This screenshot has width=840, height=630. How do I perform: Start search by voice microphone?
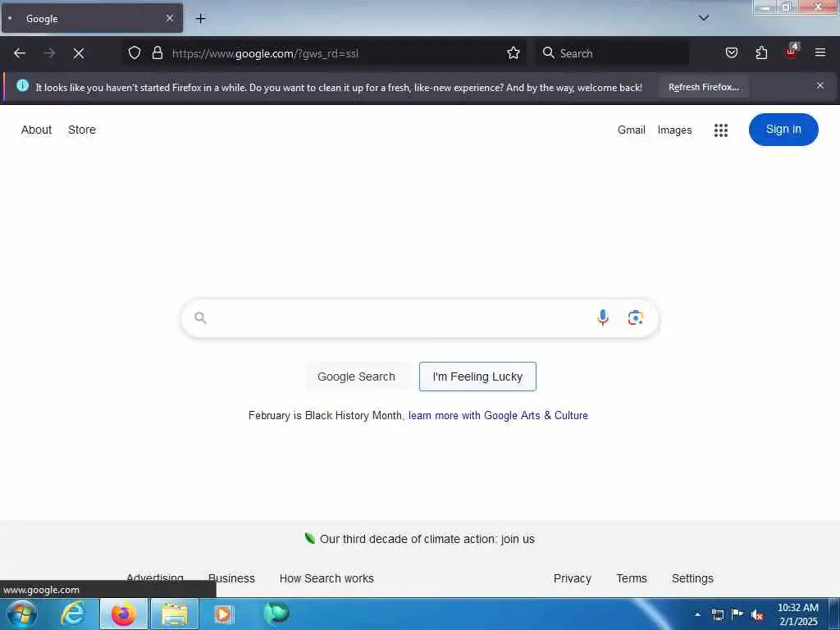click(x=603, y=317)
